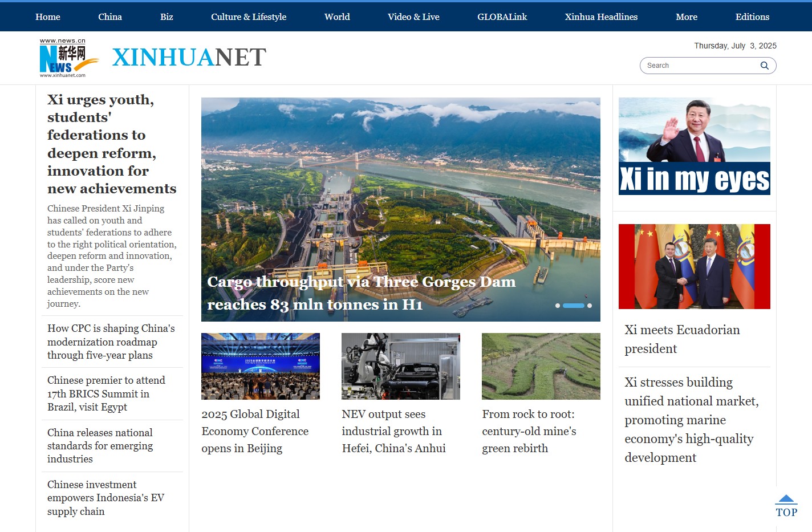The image size is (812, 532).
Task: Open From rock to root article
Action: pos(529,432)
